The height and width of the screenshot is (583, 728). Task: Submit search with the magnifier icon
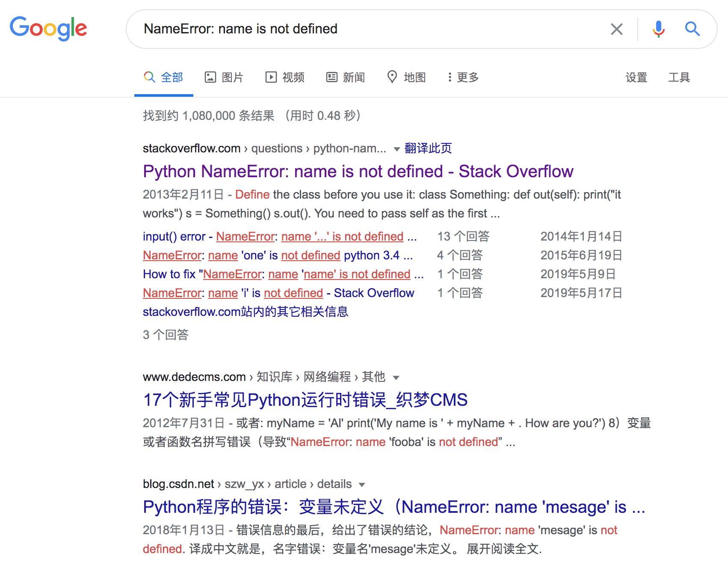(692, 29)
